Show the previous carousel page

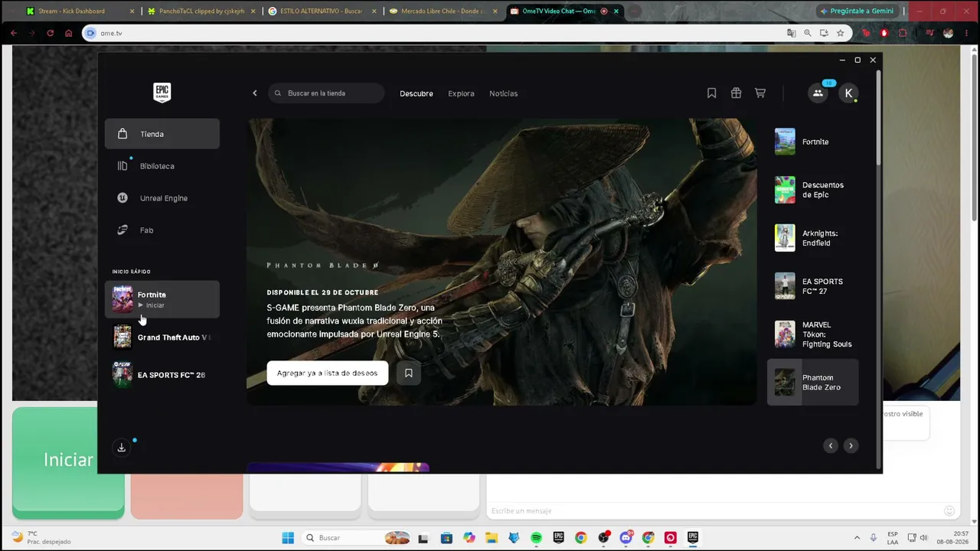click(831, 445)
